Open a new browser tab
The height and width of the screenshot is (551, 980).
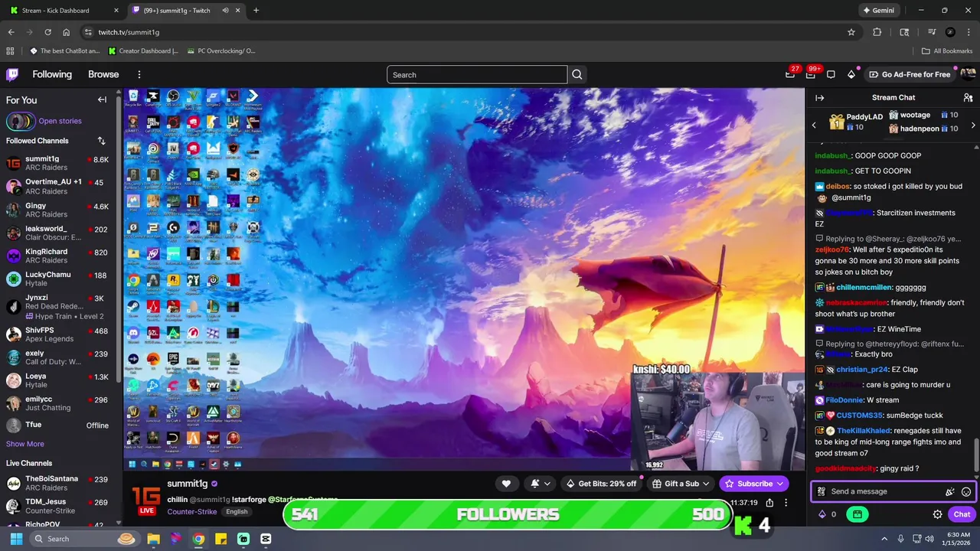[256, 11]
